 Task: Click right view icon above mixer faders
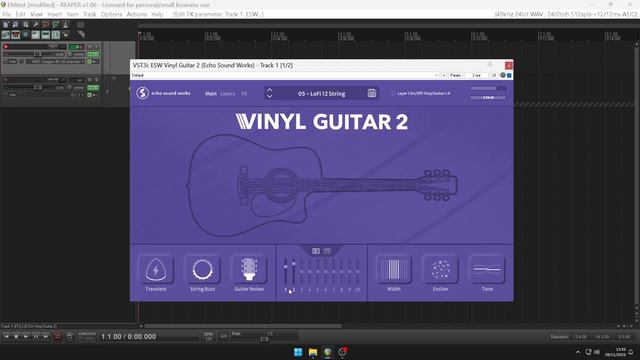click(x=327, y=251)
